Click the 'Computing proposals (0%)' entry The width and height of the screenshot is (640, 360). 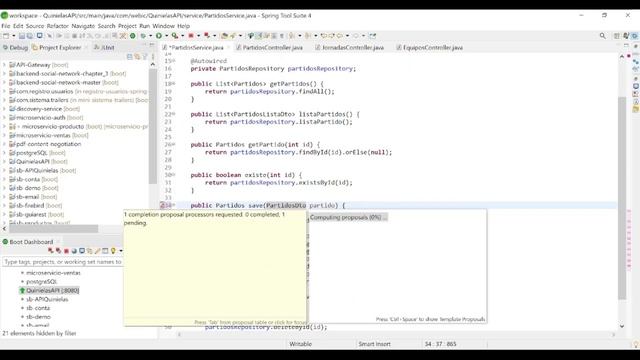point(348,217)
